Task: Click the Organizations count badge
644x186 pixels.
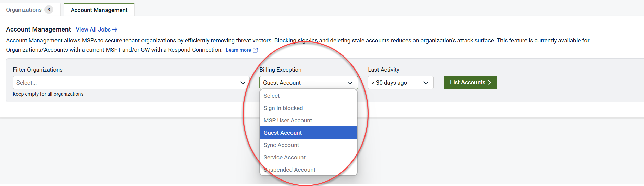Action: point(49,10)
